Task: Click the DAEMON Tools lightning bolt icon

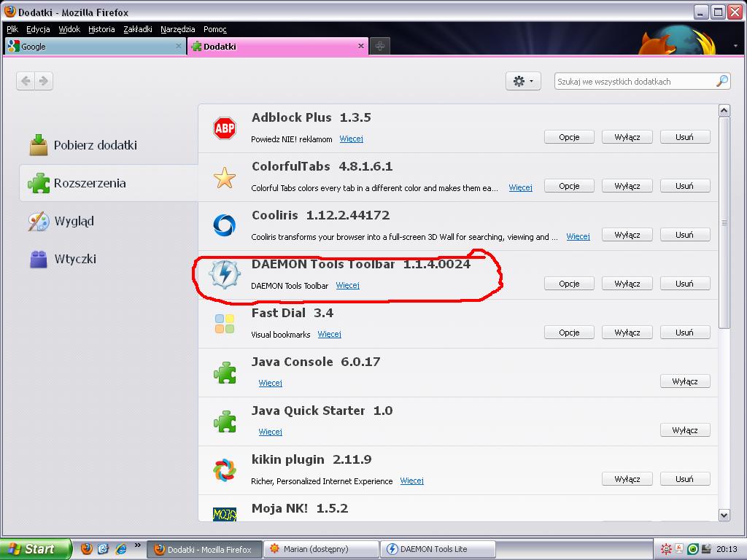Action: coord(225,274)
